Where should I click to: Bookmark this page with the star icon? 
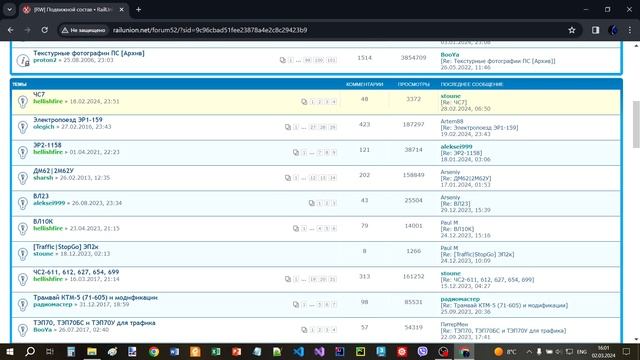pos(572,30)
